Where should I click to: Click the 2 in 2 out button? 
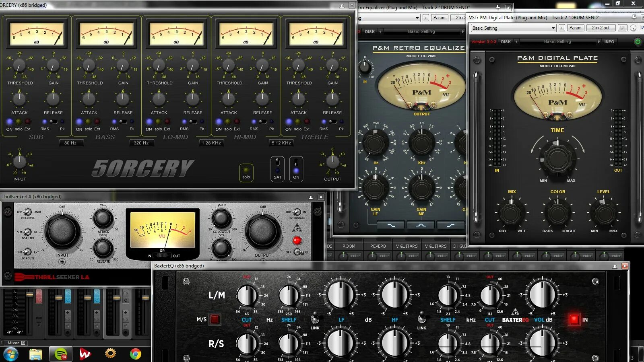(600, 28)
